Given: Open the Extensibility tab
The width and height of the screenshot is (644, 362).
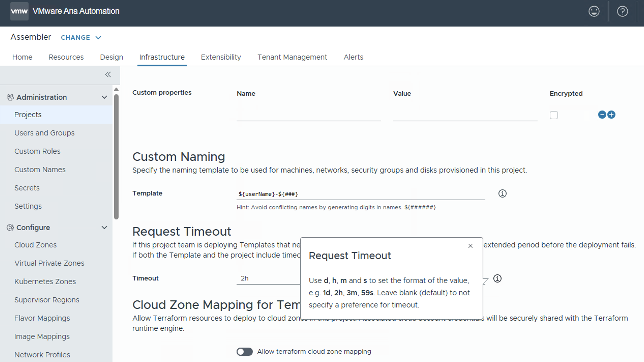Looking at the screenshot, I should pyautogui.click(x=221, y=57).
